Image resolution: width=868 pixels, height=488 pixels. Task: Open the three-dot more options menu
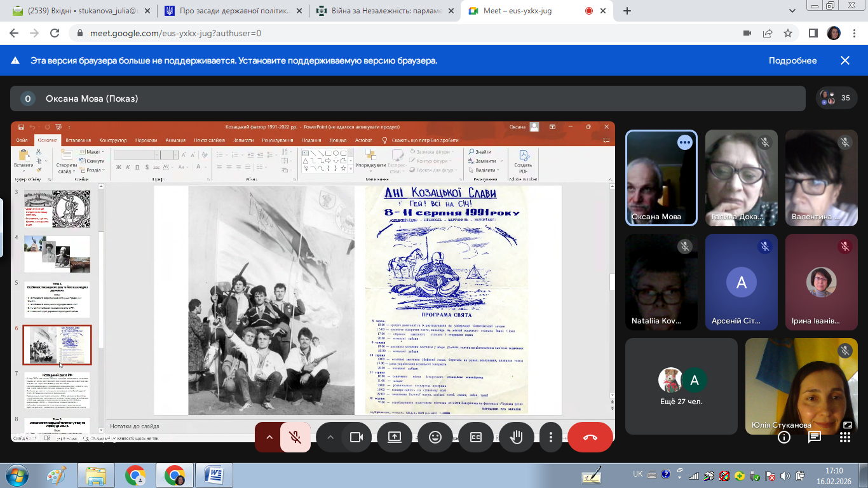(551, 437)
